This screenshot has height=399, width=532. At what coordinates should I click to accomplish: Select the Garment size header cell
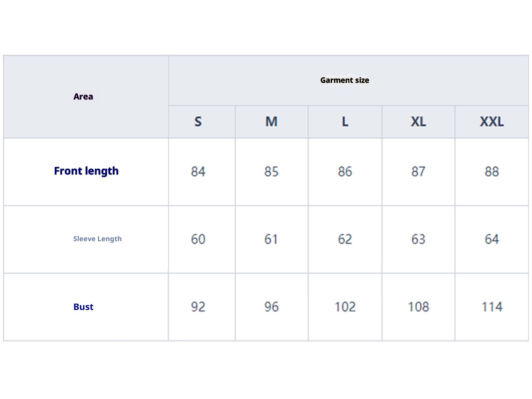point(345,80)
